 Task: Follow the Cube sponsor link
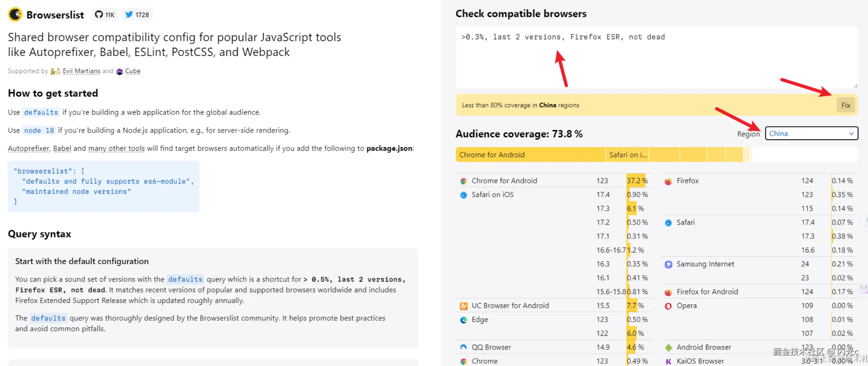(132, 71)
